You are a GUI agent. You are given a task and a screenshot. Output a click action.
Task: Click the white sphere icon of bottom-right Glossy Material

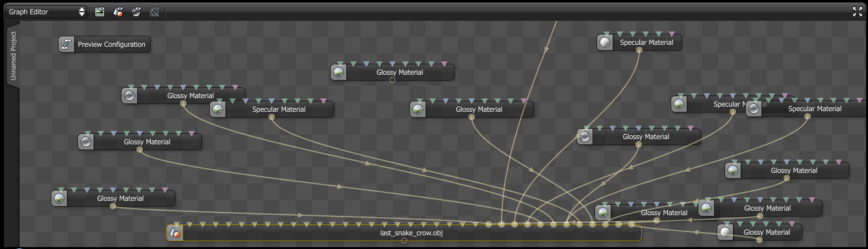point(726,232)
